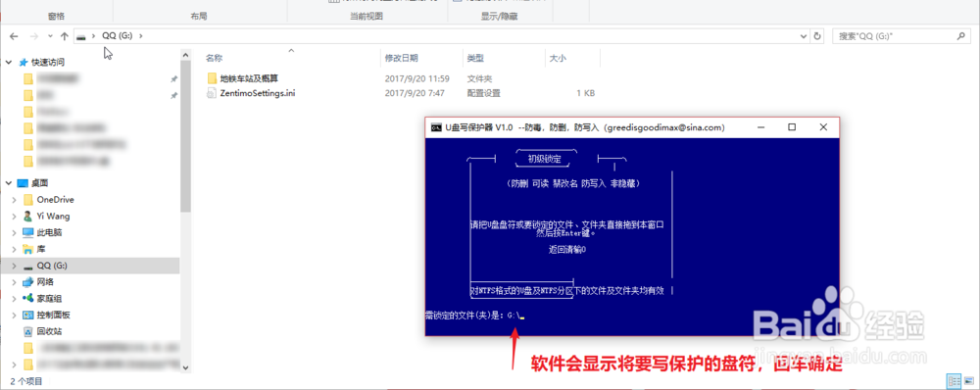The height and width of the screenshot is (390, 980).
Task: Sort files by 大小 column
Action: [x=558, y=58]
